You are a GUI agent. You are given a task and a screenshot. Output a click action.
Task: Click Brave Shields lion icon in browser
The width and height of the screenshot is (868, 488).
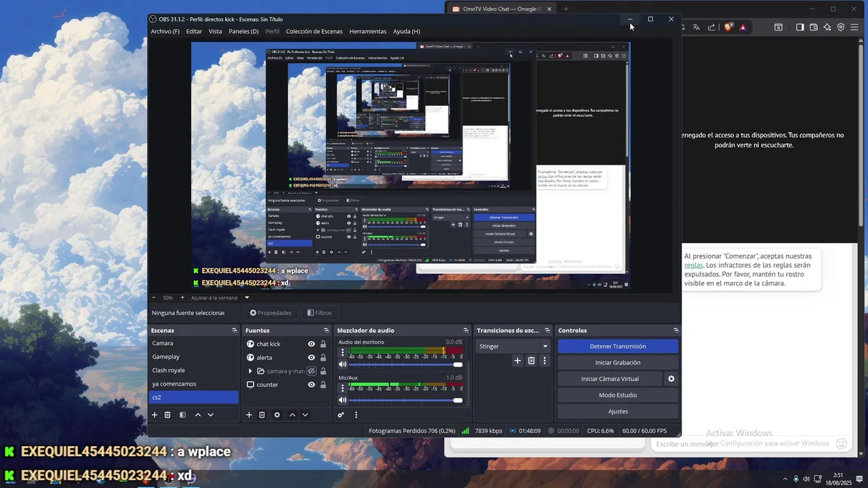tap(728, 27)
